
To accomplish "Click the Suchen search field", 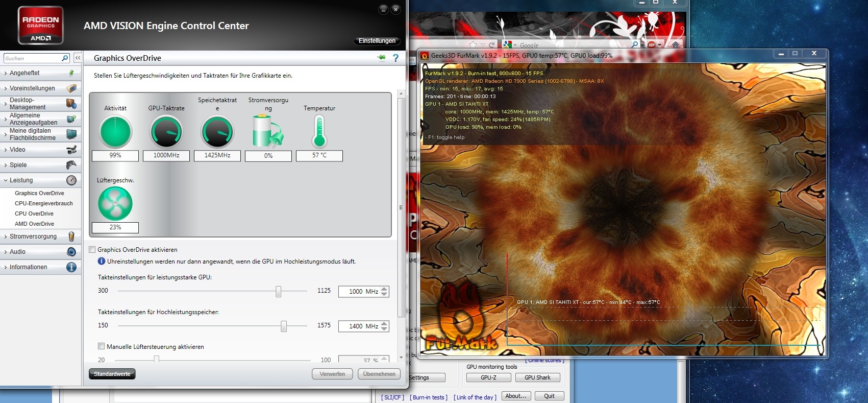I will (x=33, y=58).
